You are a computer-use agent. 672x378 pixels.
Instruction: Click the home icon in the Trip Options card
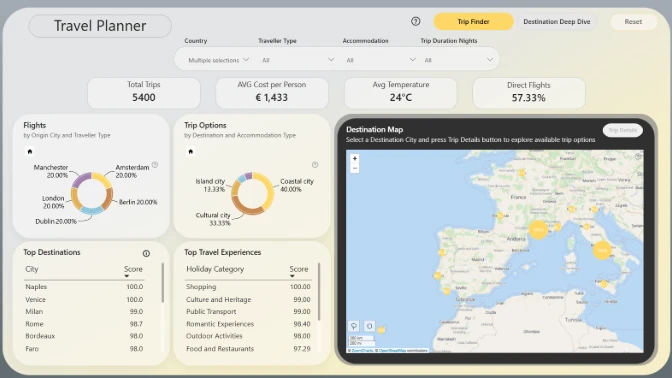(x=191, y=151)
